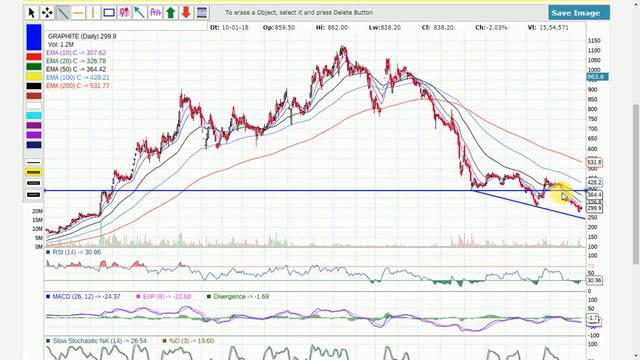Click the Dt: 10-01-18 date readout
This screenshot has width=640, height=360.
click(x=229, y=27)
